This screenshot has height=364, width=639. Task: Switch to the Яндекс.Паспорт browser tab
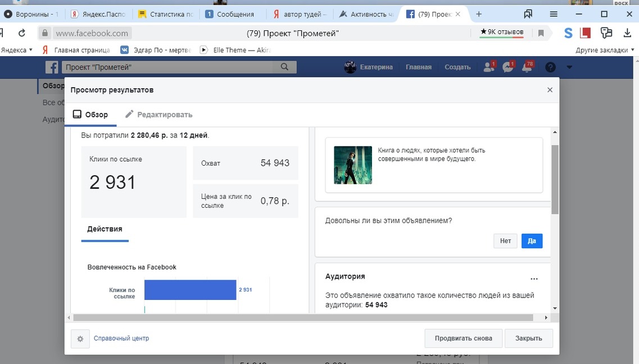point(98,14)
